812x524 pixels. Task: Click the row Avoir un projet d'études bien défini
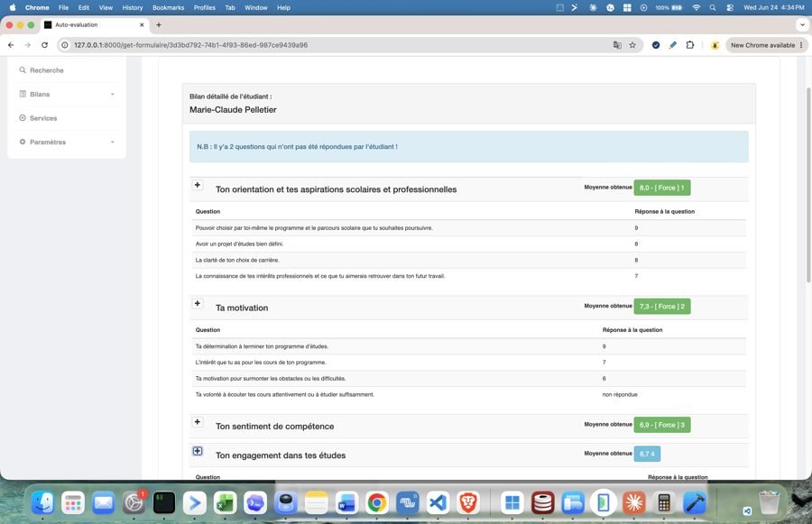pyautogui.click(x=468, y=244)
